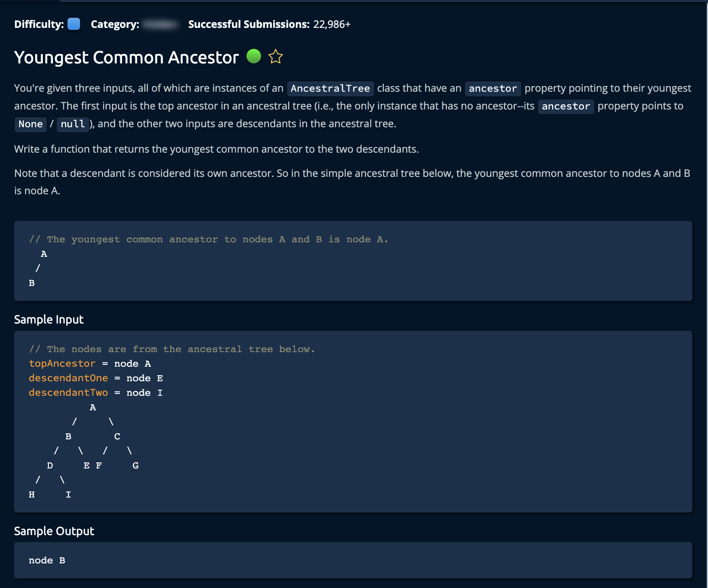Favorite the question with the star icon

click(x=276, y=57)
